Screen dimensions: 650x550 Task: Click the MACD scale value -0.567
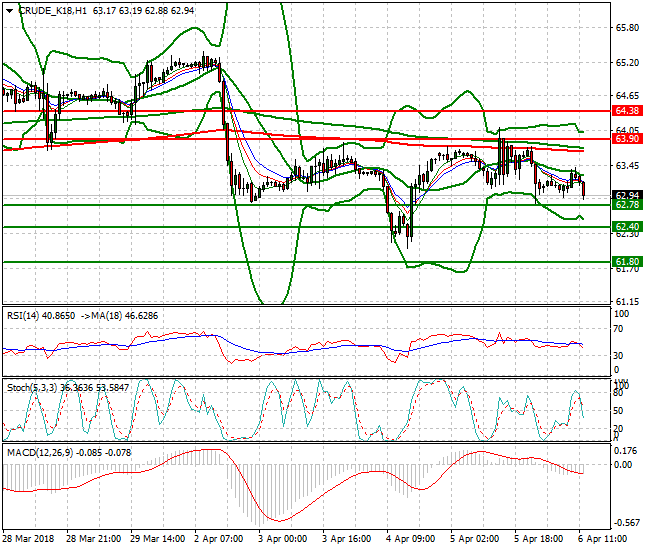pos(626,523)
